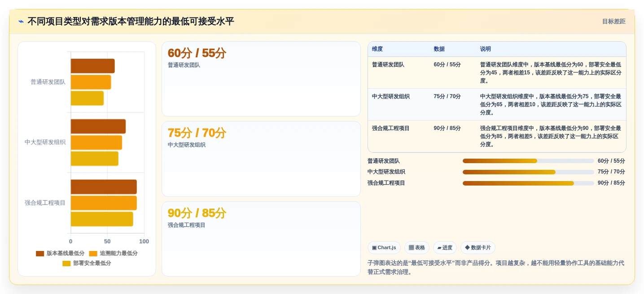This screenshot has width=644, height=294.
Task: Click the 强合规工程项目 progress bar
Action: click(x=528, y=183)
